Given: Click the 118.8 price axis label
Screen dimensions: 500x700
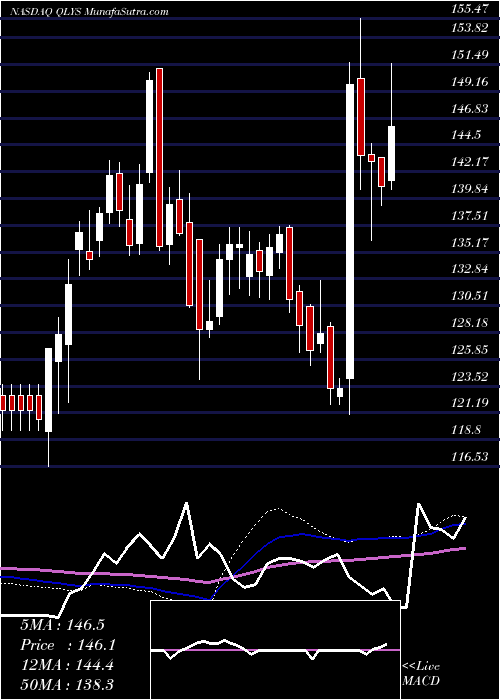Looking at the screenshot, I should [x=466, y=429].
